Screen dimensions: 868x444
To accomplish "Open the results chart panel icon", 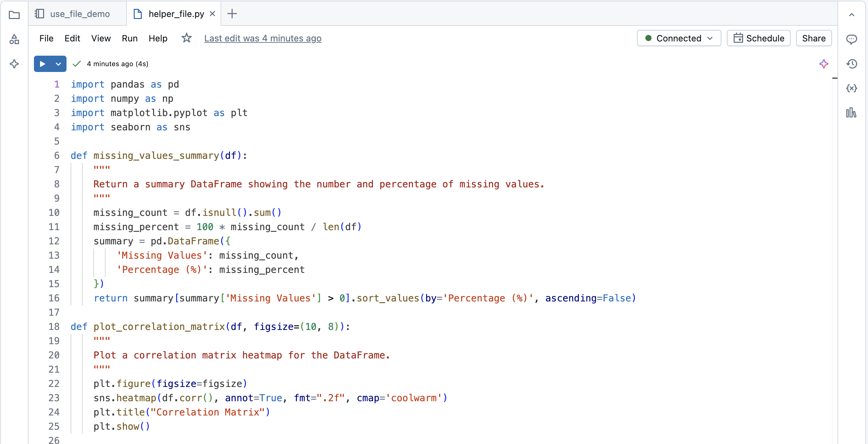I will (x=852, y=113).
